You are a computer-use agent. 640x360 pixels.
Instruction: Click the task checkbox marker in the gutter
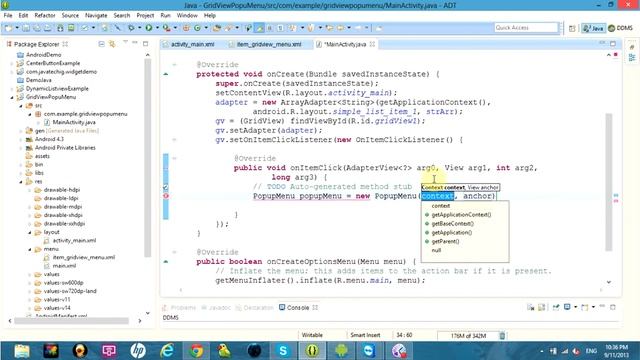(x=166, y=187)
